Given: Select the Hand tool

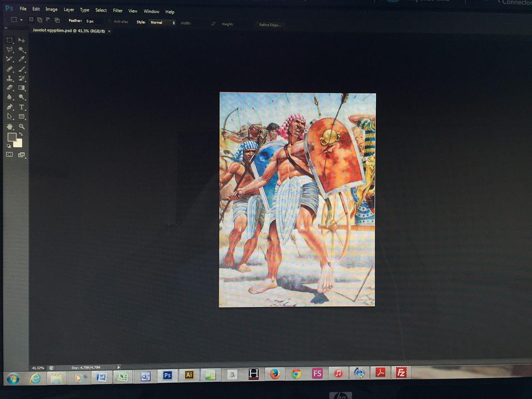Looking at the screenshot, I should (x=10, y=126).
